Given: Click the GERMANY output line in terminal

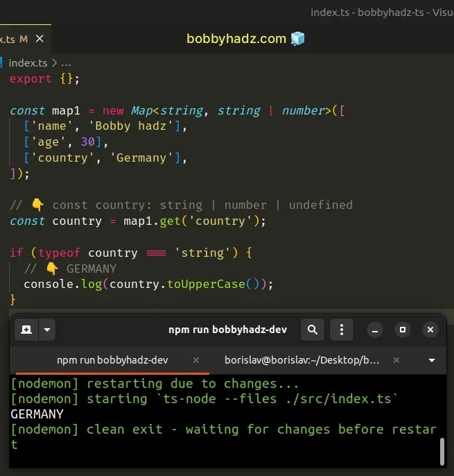Looking at the screenshot, I should coord(37,414).
